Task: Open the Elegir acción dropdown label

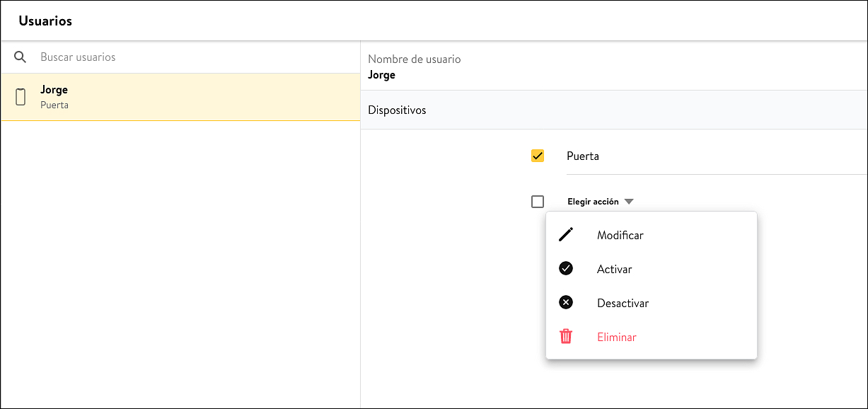Action: tap(593, 202)
